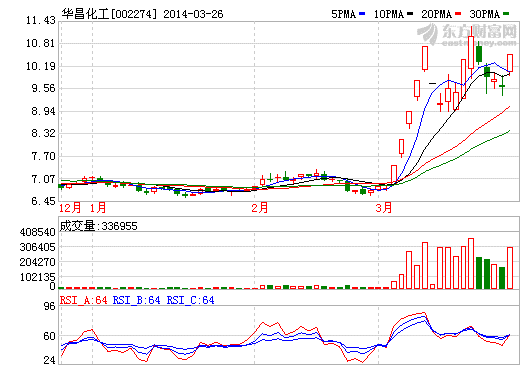Click the 6.45 price axis label
Image resolution: width=520 pixels, height=365 pixels.
tap(43, 201)
